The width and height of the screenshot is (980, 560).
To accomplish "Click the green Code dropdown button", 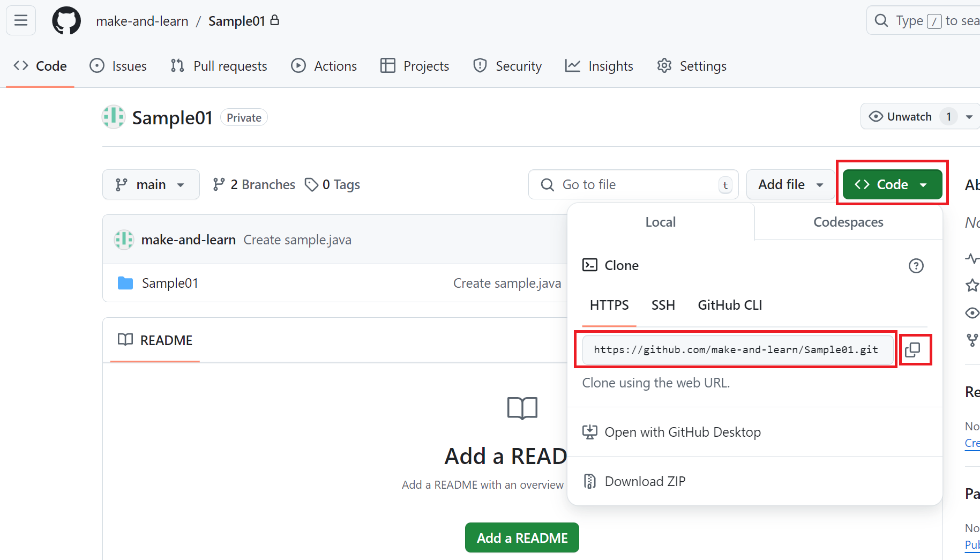I will tap(892, 184).
